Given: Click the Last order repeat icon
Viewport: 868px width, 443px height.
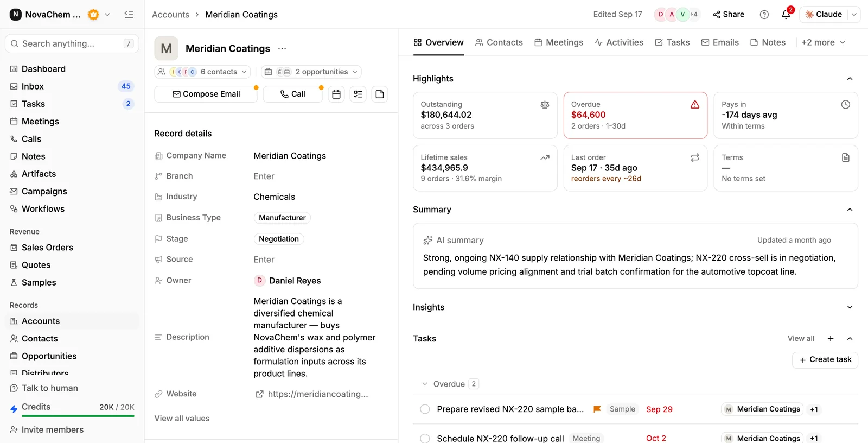Looking at the screenshot, I should [695, 157].
